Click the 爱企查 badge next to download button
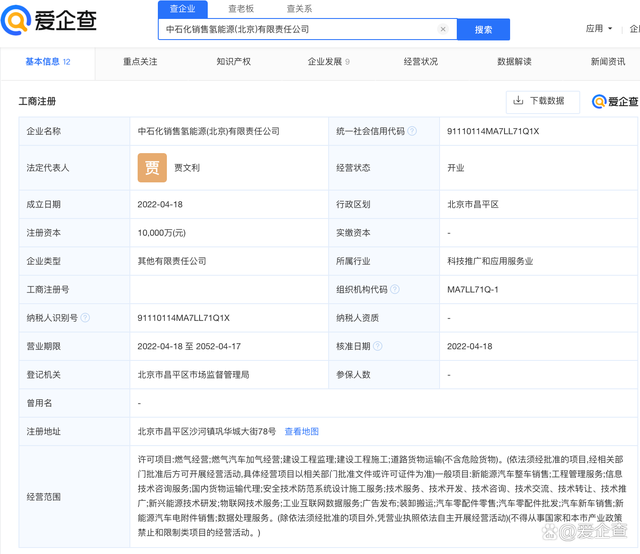640x554 pixels. tap(615, 101)
